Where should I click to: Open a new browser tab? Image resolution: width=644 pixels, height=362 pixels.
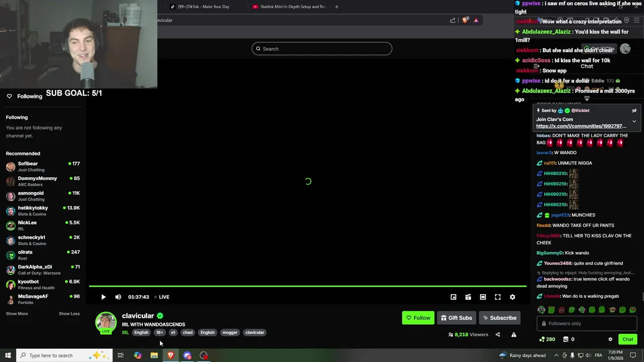[337, 7]
